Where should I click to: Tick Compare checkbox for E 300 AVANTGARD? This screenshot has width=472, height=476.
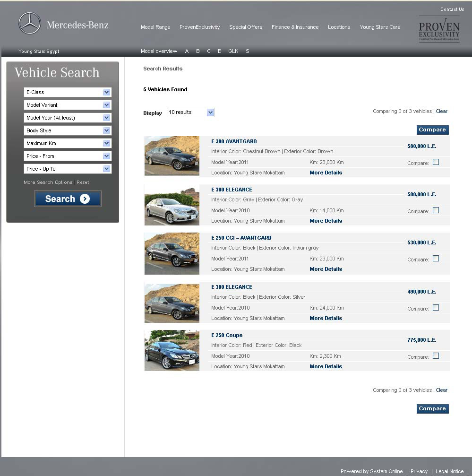tap(436, 162)
